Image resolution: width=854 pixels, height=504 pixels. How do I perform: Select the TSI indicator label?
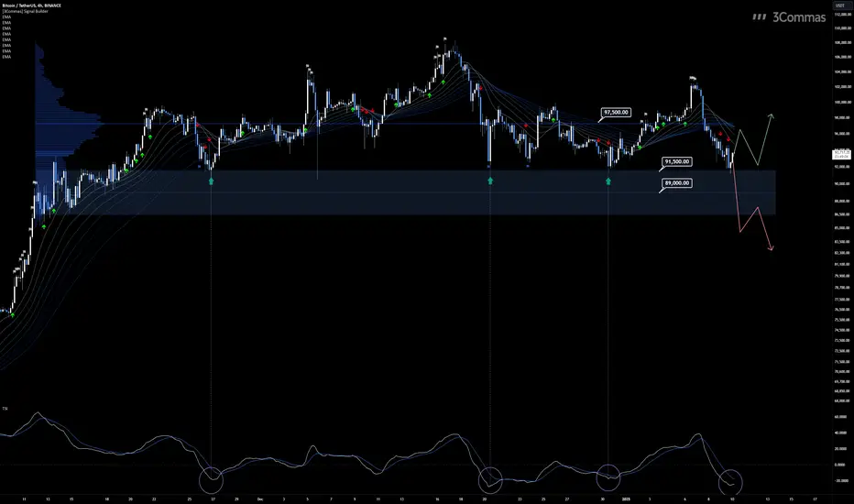pos(5,408)
